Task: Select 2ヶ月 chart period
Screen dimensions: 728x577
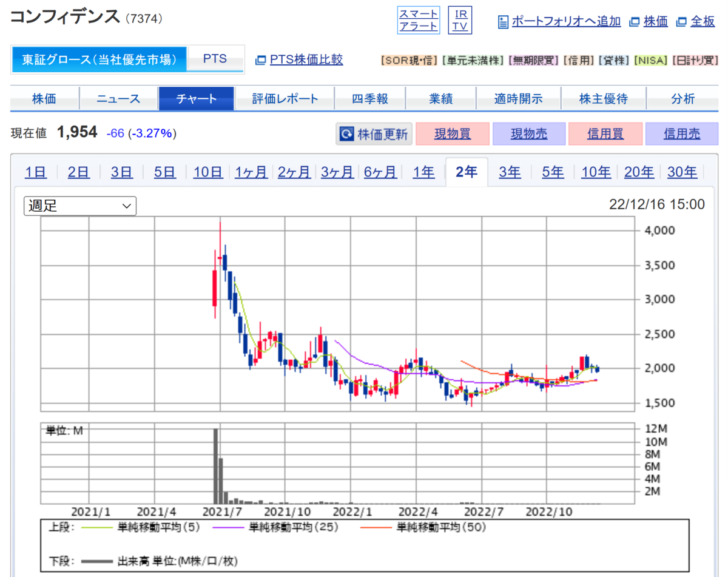Action: coord(294,172)
